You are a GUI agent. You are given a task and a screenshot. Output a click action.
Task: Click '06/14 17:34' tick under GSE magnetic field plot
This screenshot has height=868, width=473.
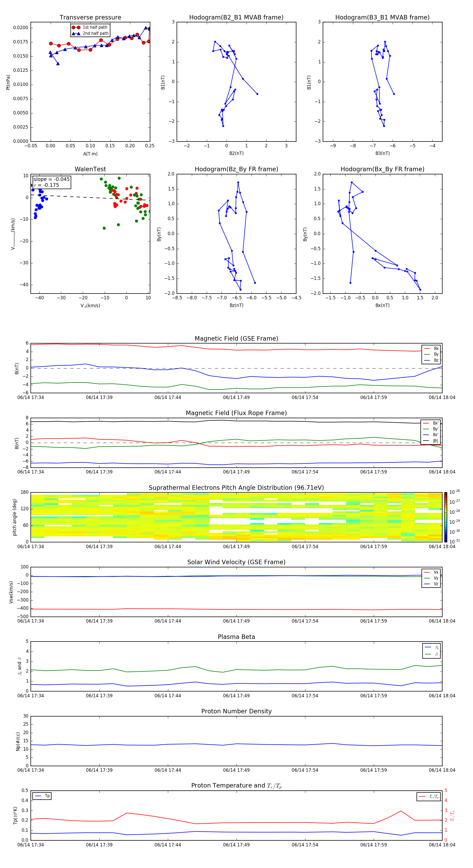31,398
